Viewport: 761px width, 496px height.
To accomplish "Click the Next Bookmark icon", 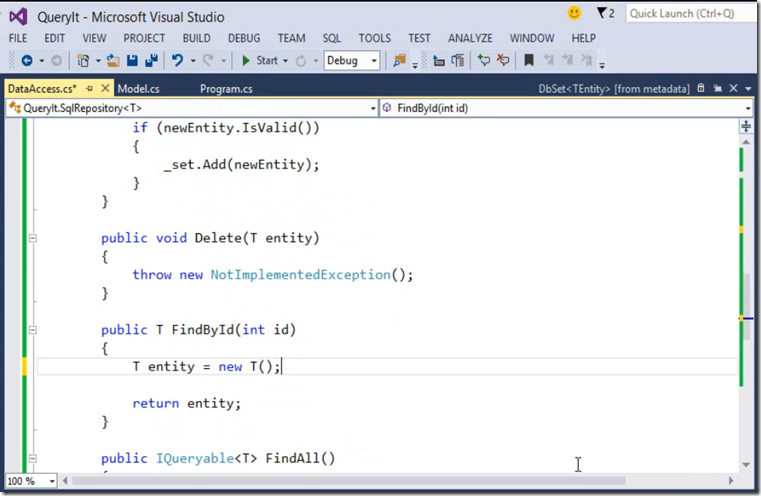I will 567,60.
